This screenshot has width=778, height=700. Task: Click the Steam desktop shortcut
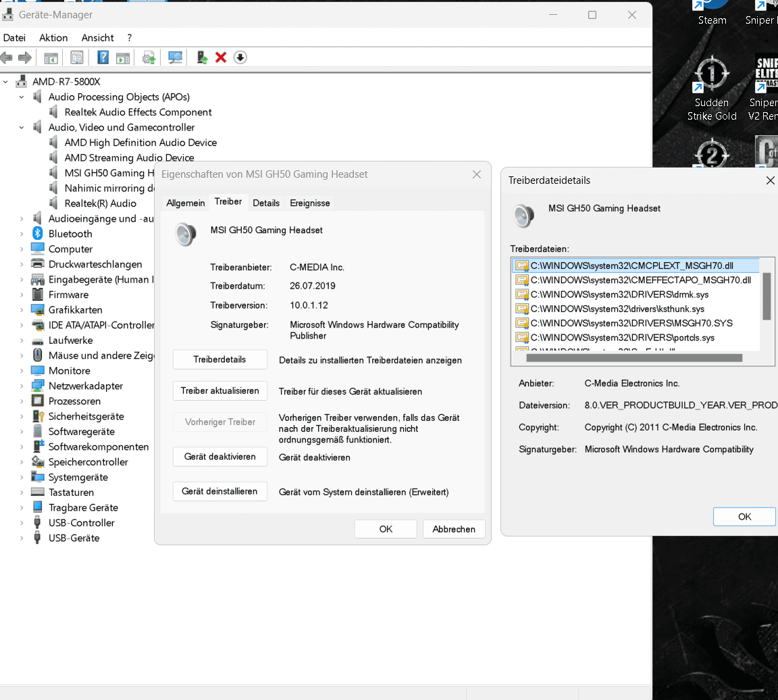click(712, 13)
